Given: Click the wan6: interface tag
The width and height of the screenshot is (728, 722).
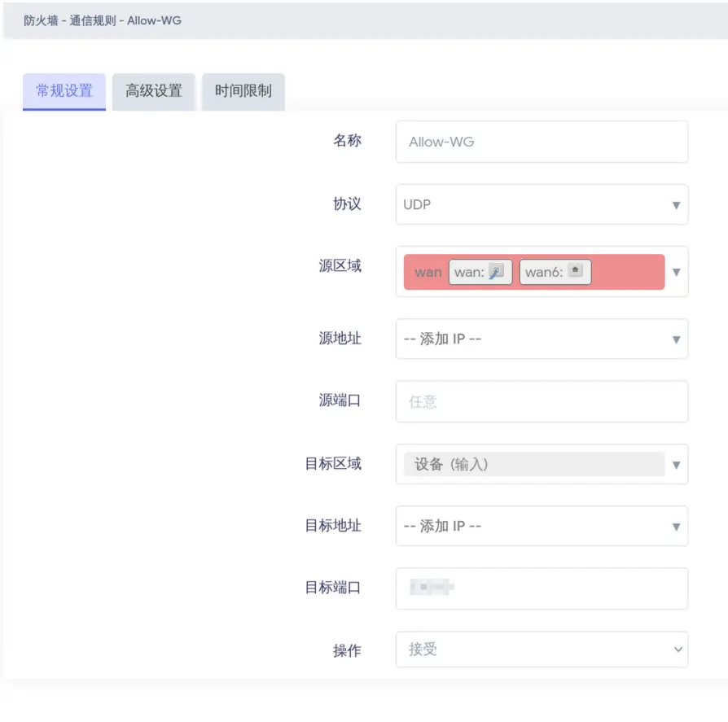Looking at the screenshot, I should coord(543,272).
